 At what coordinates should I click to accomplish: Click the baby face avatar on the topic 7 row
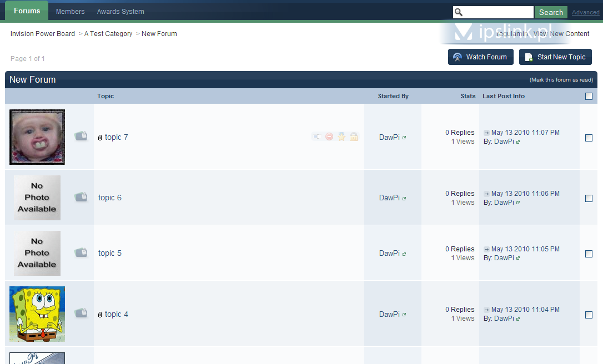click(37, 137)
